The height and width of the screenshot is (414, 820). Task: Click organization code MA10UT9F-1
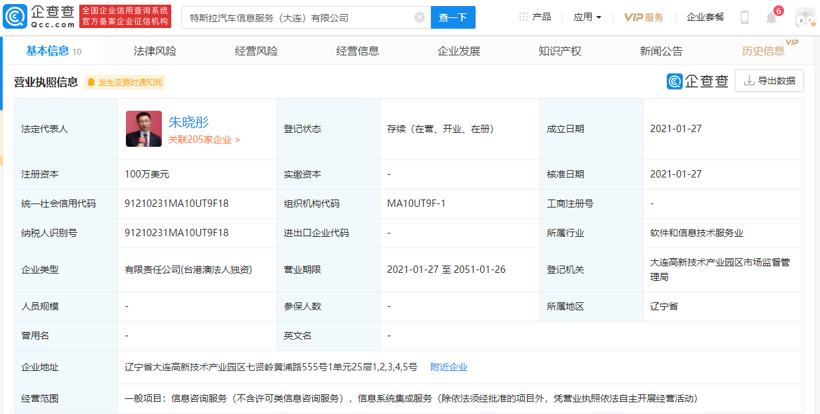click(x=416, y=203)
